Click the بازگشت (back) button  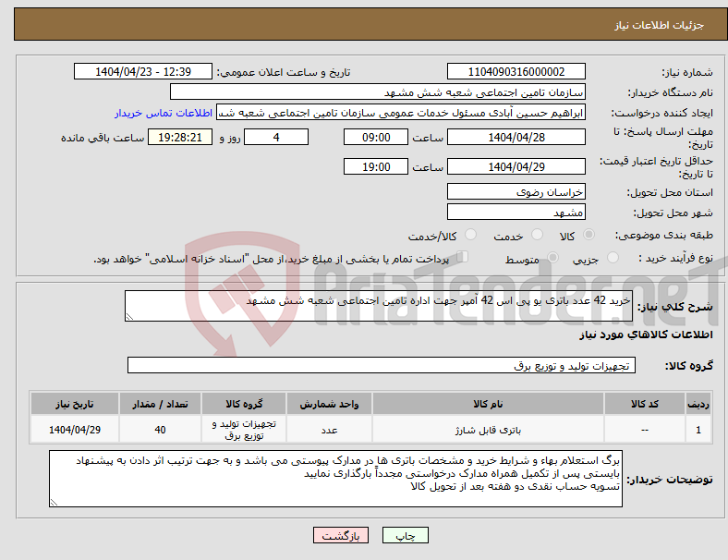pyautogui.click(x=341, y=535)
